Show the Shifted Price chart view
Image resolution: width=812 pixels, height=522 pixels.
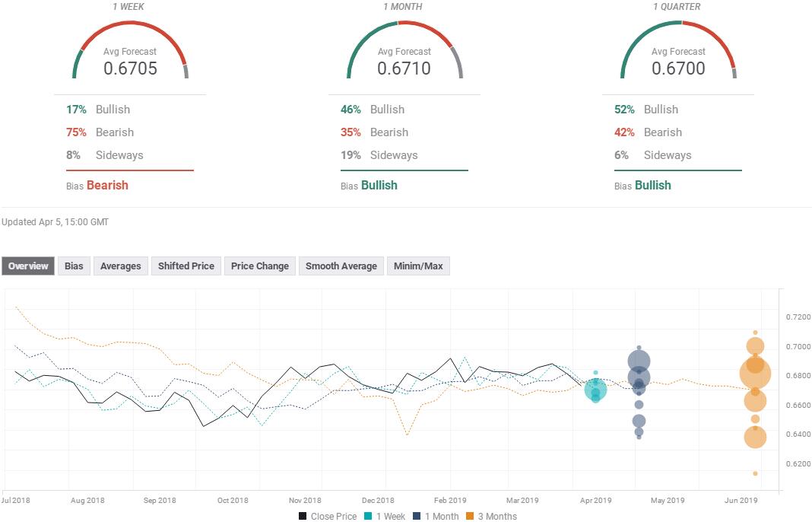point(186,266)
